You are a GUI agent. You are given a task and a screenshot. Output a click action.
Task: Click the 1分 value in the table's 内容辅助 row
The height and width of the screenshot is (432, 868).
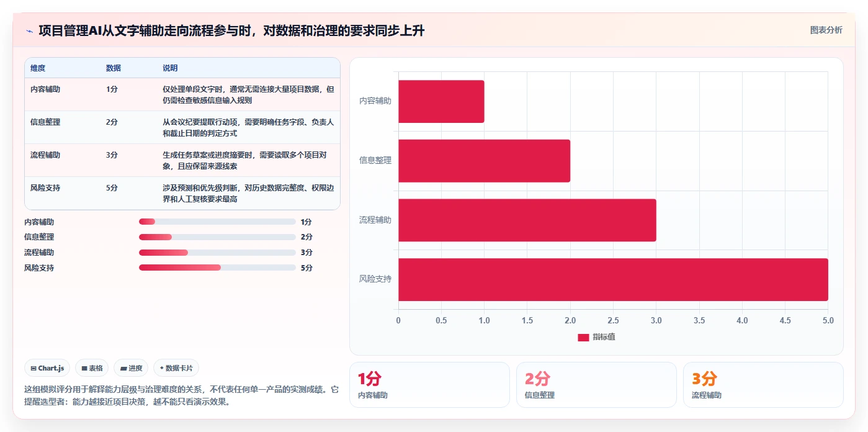point(112,89)
